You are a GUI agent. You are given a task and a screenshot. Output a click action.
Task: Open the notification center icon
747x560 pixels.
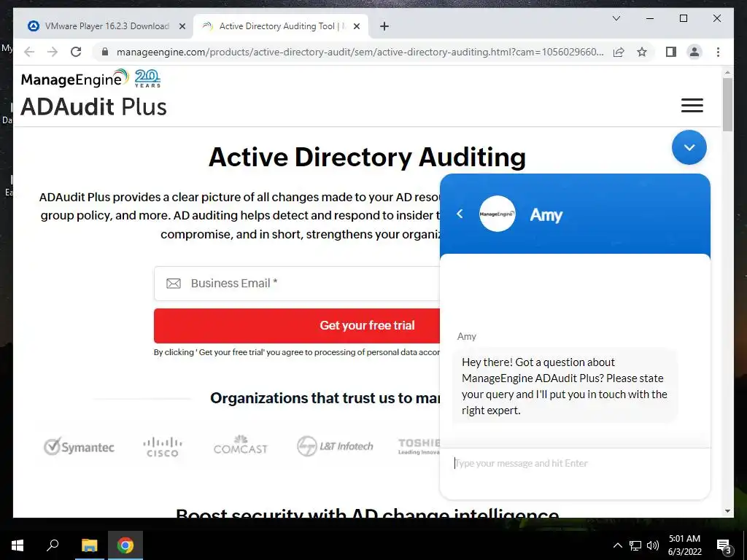[724, 545]
